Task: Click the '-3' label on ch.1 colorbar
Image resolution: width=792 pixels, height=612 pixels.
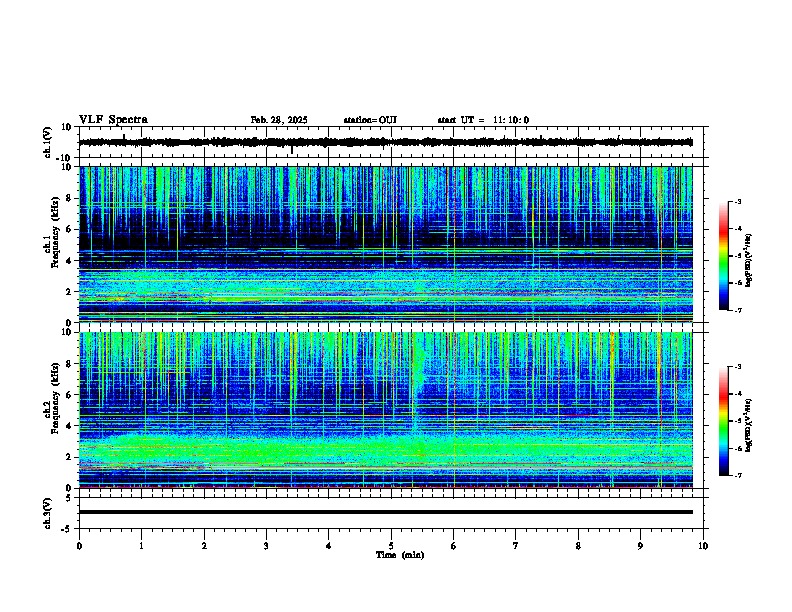Action: pyautogui.click(x=737, y=201)
